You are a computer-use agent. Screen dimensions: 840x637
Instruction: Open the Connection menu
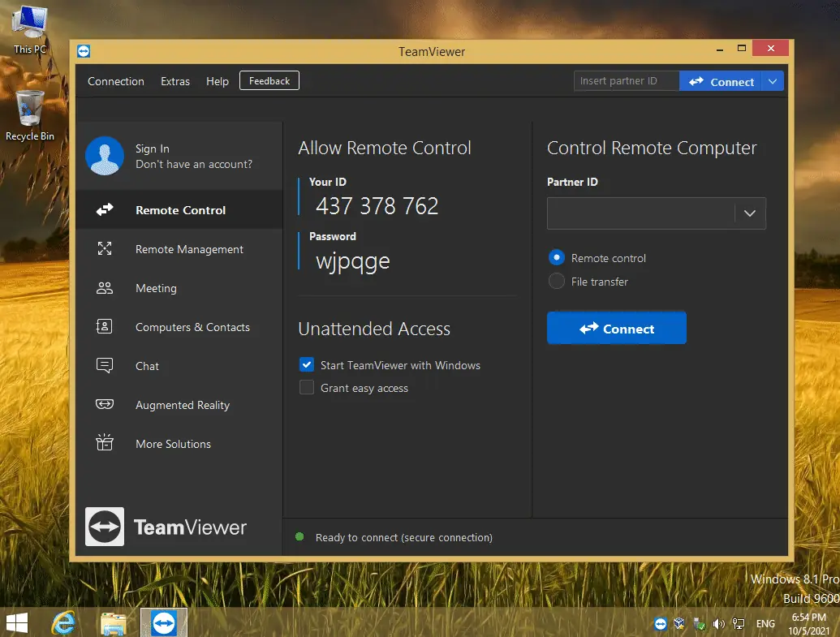click(115, 81)
